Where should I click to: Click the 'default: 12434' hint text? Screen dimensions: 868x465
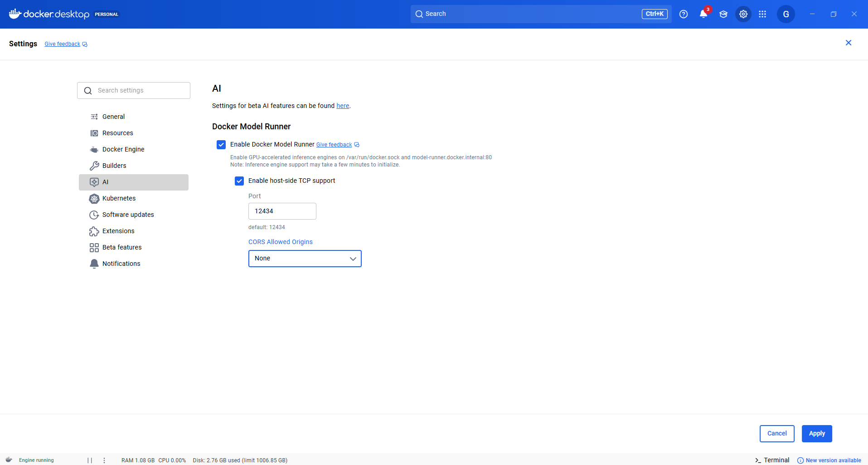267,227
